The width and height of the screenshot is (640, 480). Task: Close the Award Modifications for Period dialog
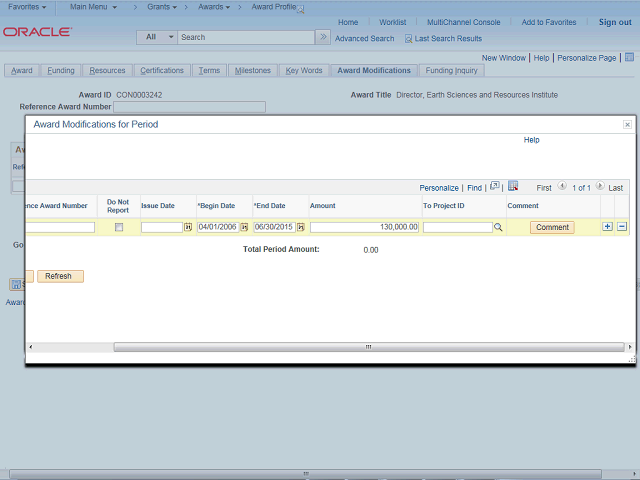pos(627,124)
